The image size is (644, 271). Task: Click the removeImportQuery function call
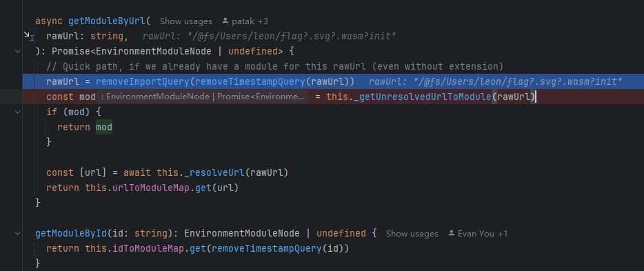coord(143,81)
